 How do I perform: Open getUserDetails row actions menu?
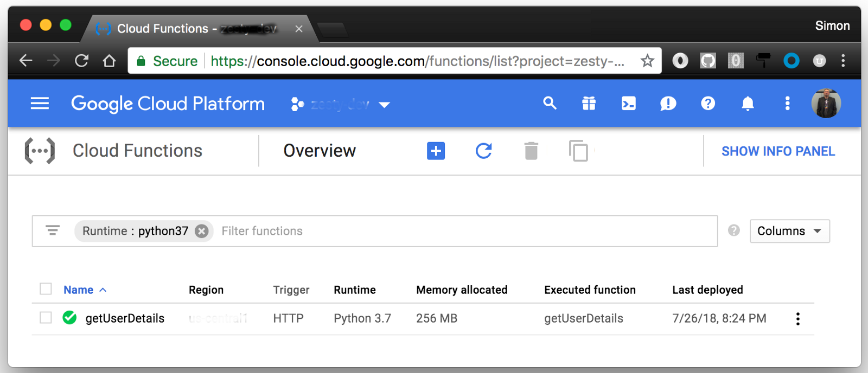tap(797, 318)
